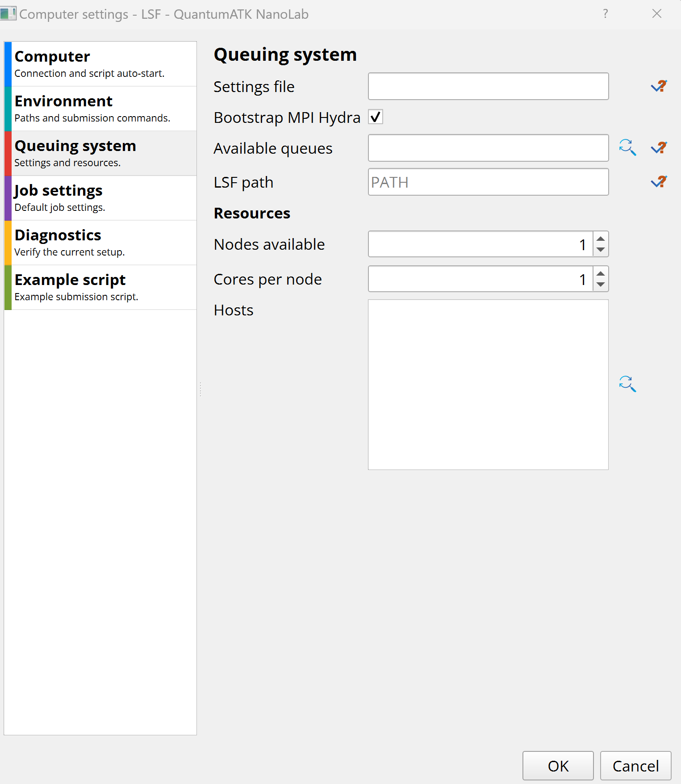The width and height of the screenshot is (681, 784).
Task: Click the help question mark in title bar
Action: pos(605,14)
